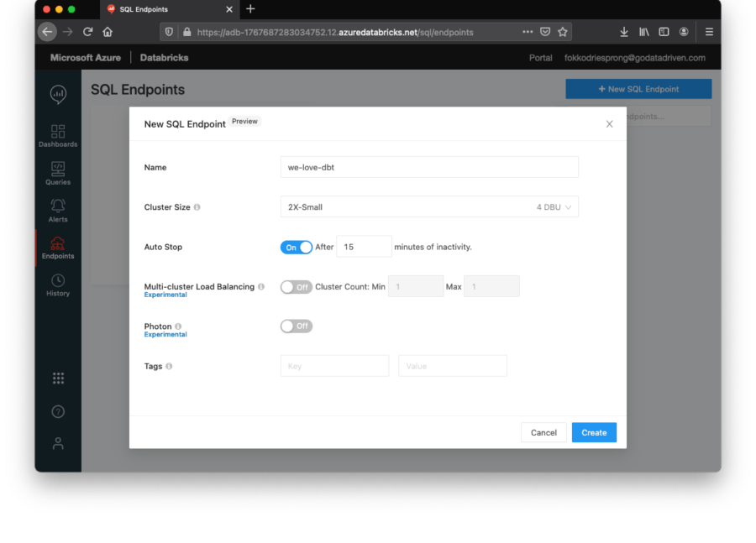Click the filter endpoints search box
Screen dimensions: 756x543
669,116
